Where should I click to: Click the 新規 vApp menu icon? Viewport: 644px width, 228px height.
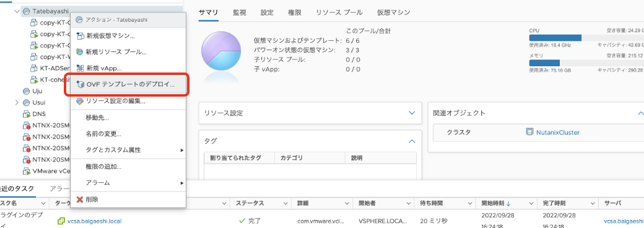(x=80, y=68)
